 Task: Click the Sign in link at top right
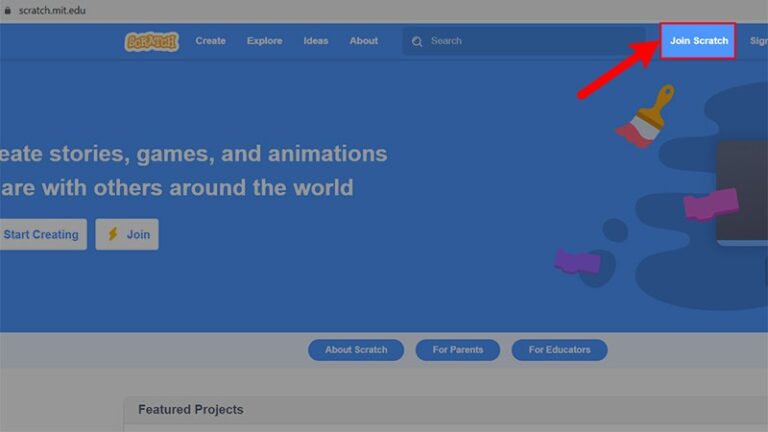click(x=758, y=41)
